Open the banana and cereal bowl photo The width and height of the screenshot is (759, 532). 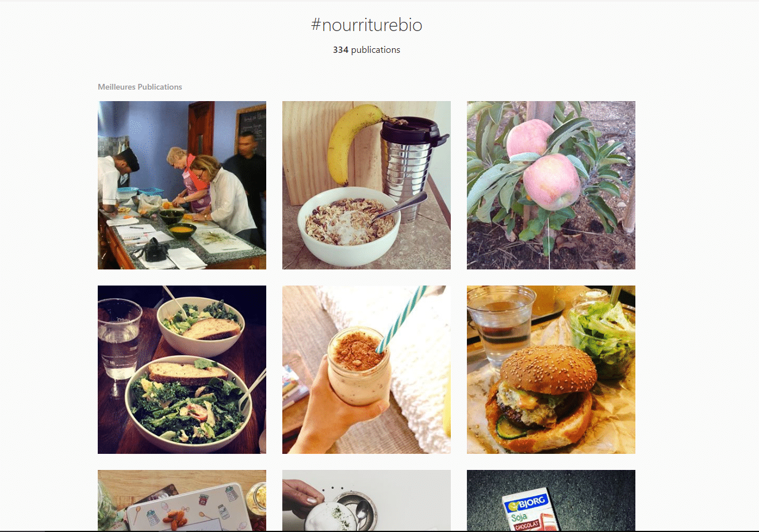click(366, 185)
